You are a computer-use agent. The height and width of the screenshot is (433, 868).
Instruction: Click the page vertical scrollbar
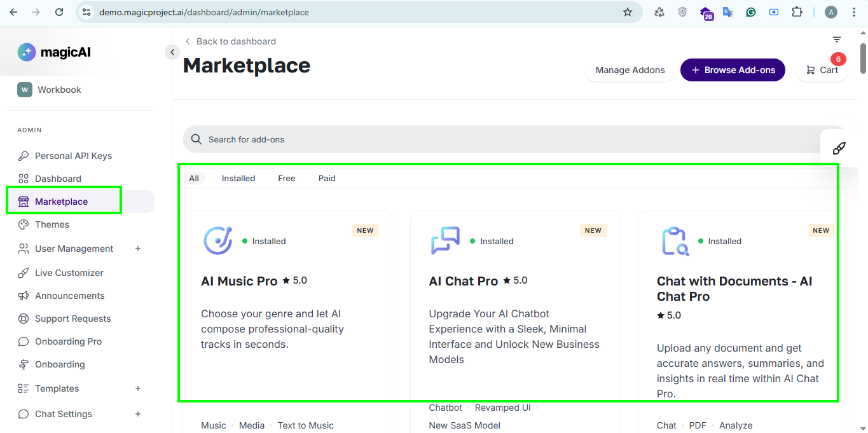coord(863,58)
